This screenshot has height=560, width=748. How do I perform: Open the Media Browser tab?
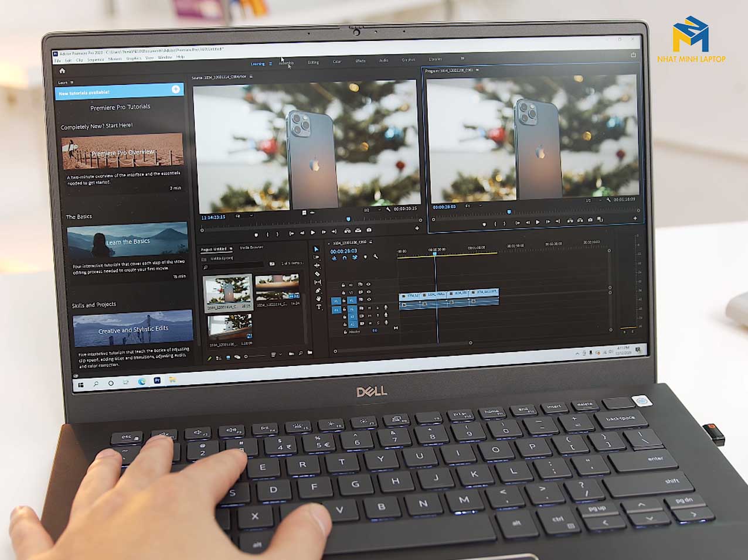click(251, 248)
